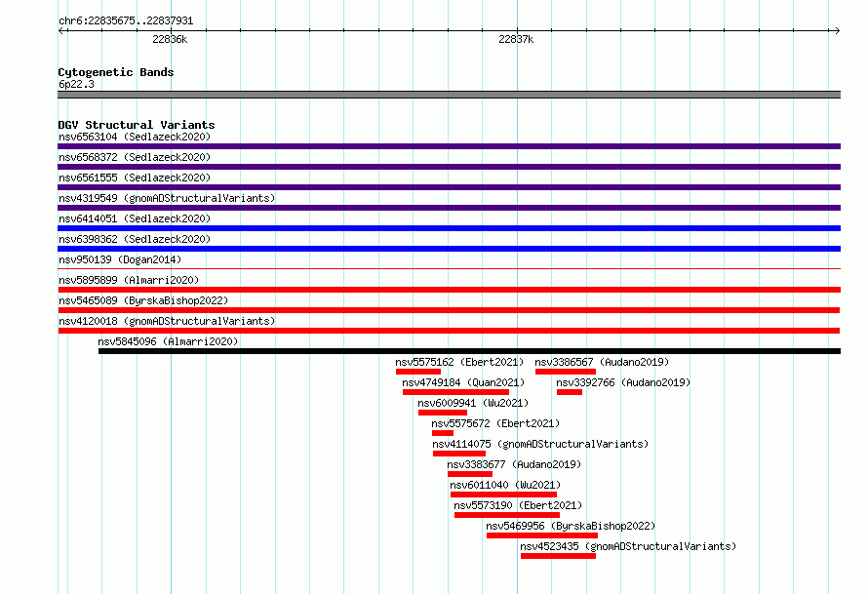Click the short red bar under nsv3392766
Image resolution: width=868 pixels, height=594 pixels.
(569, 392)
